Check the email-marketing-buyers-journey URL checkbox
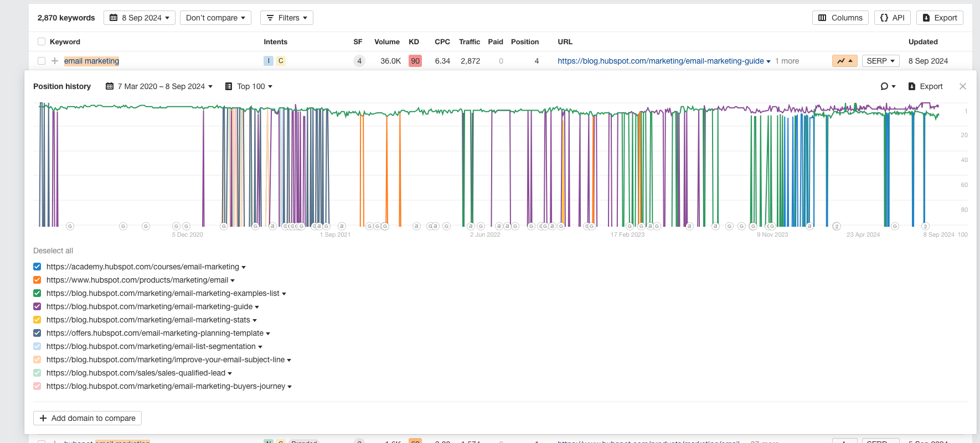This screenshot has height=443, width=980. pos(37,386)
